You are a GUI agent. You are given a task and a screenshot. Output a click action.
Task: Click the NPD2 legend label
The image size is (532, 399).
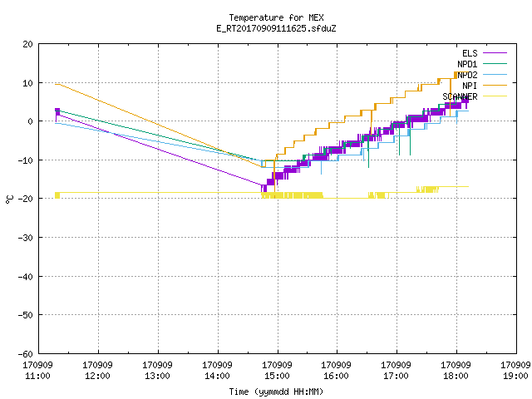[467, 75]
